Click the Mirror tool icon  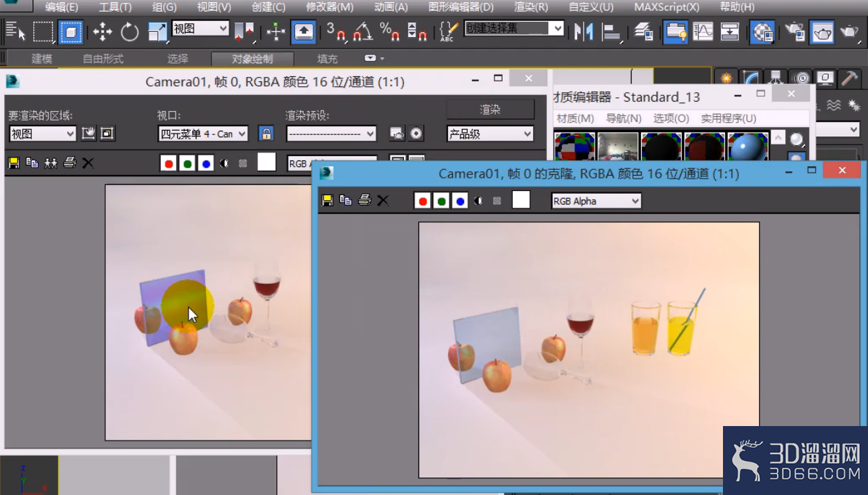coord(584,32)
